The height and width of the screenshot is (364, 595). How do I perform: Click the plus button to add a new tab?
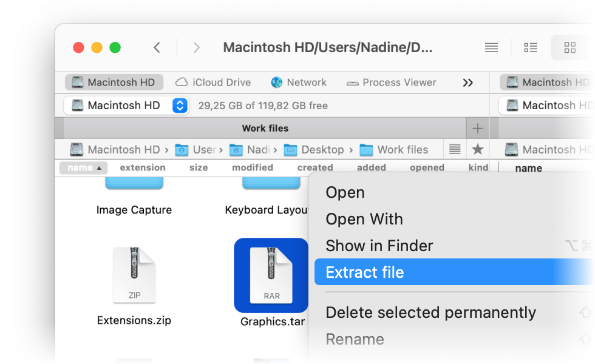477,128
